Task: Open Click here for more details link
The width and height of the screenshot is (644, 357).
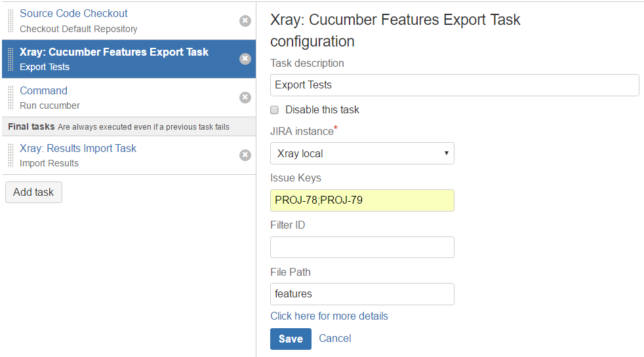Action: click(329, 316)
